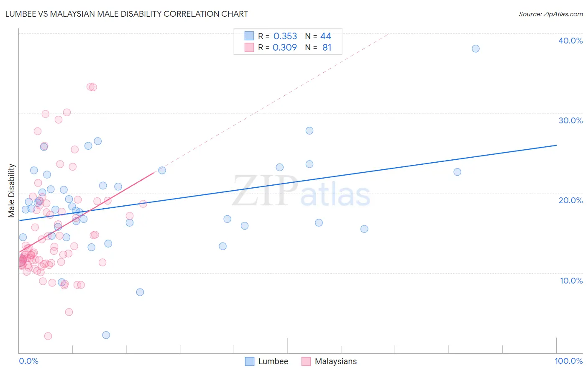Click the blue Lumbee point near 22.7% at right
588x373 pixels.
pos(458,172)
